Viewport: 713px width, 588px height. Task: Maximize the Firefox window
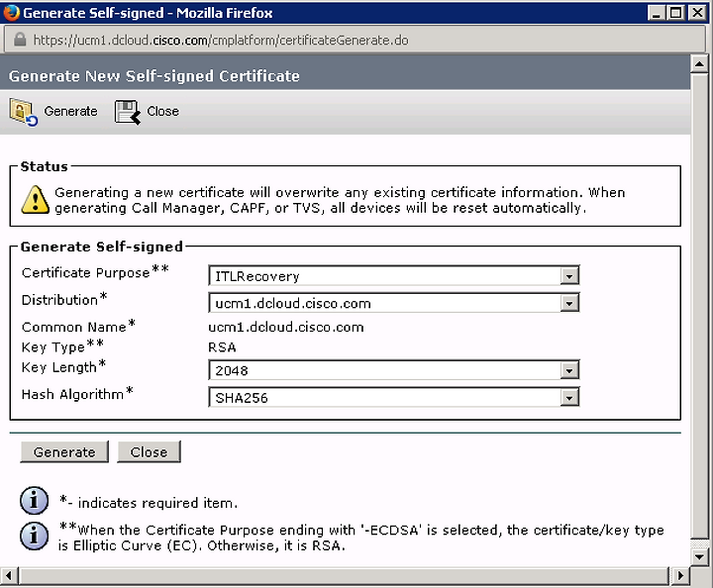point(675,13)
